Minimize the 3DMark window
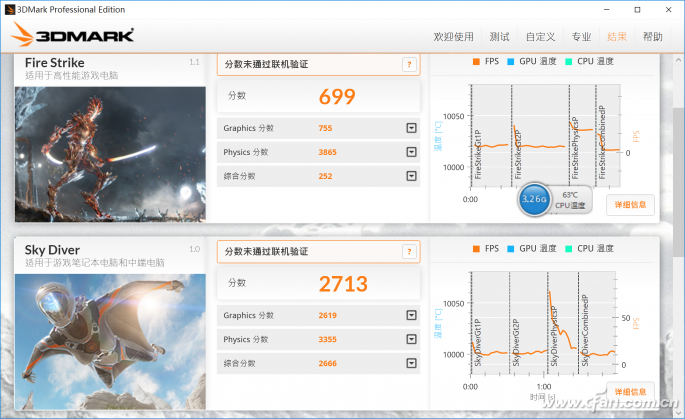The width and height of the screenshot is (685, 419). pyautogui.click(x=606, y=10)
